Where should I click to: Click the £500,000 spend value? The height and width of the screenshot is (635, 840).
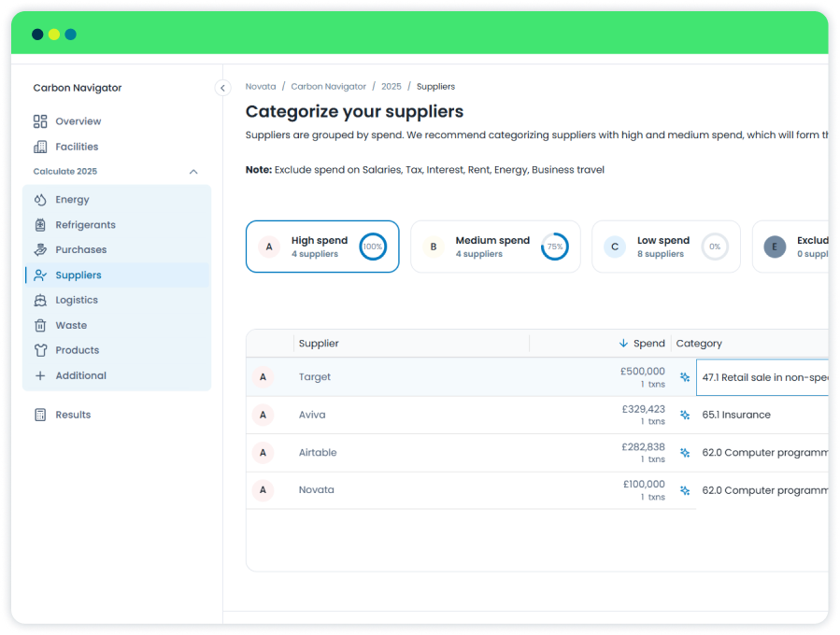pyautogui.click(x=642, y=371)
